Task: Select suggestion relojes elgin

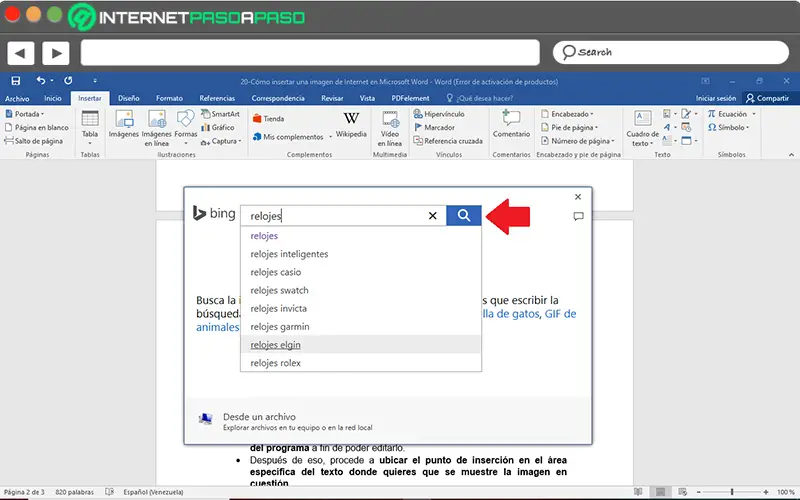Action: tap(361, 345)
